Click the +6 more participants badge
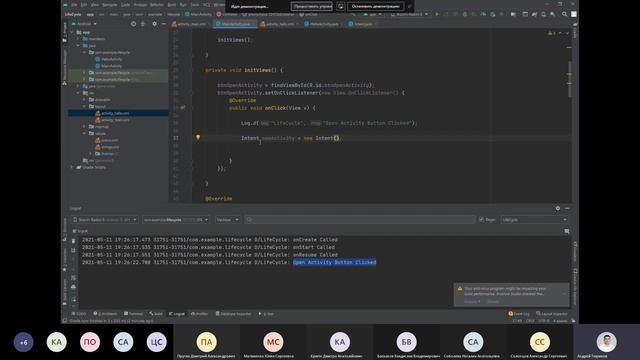640x360 pixels. point(23,342)
